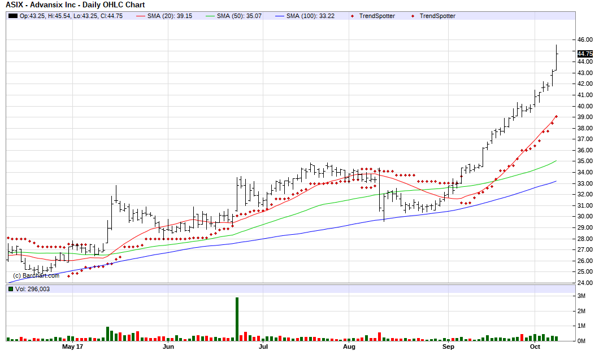Click the second TrendSpotter legend label
Screen dimensions: 599x364
[437, 16]
